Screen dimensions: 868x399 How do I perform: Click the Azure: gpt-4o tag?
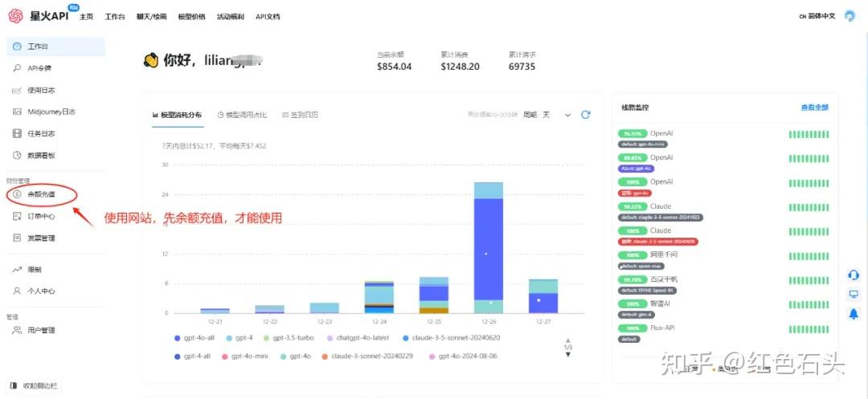click(637, 169)
